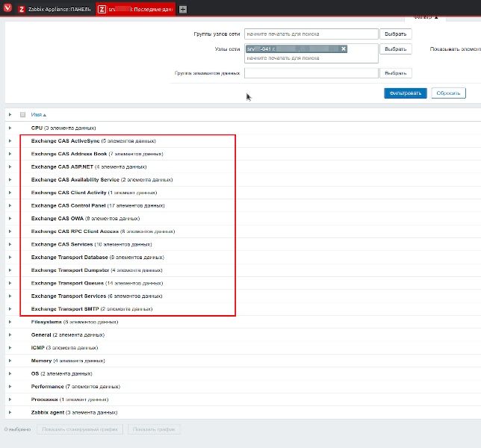
Task: Expand the Memory group
Action: (10, 361)
